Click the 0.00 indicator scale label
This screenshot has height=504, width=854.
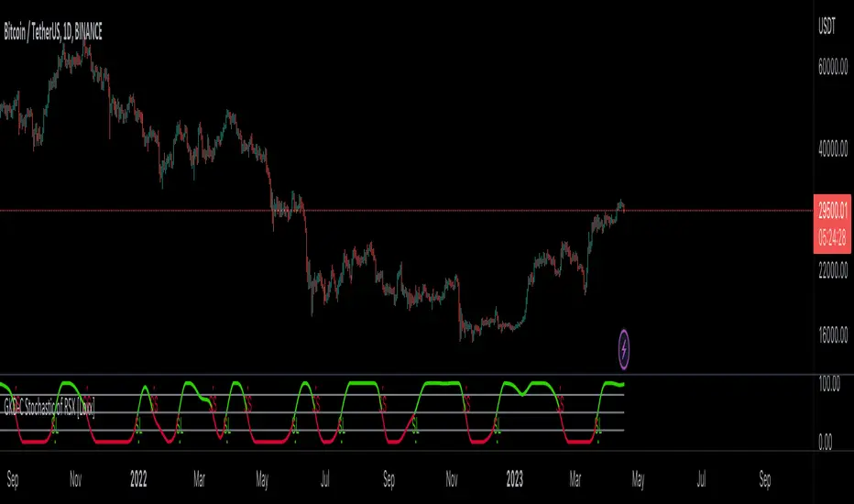[x=825, y=442]
